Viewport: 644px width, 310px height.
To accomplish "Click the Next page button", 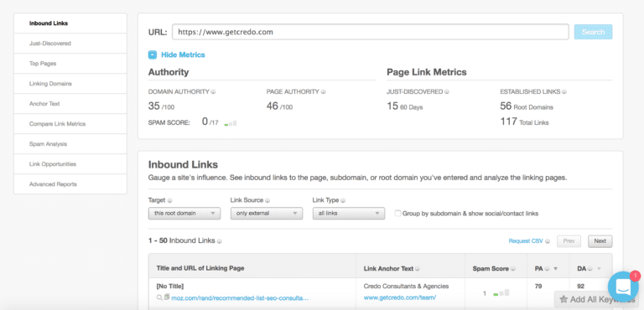I will (600, 241).
